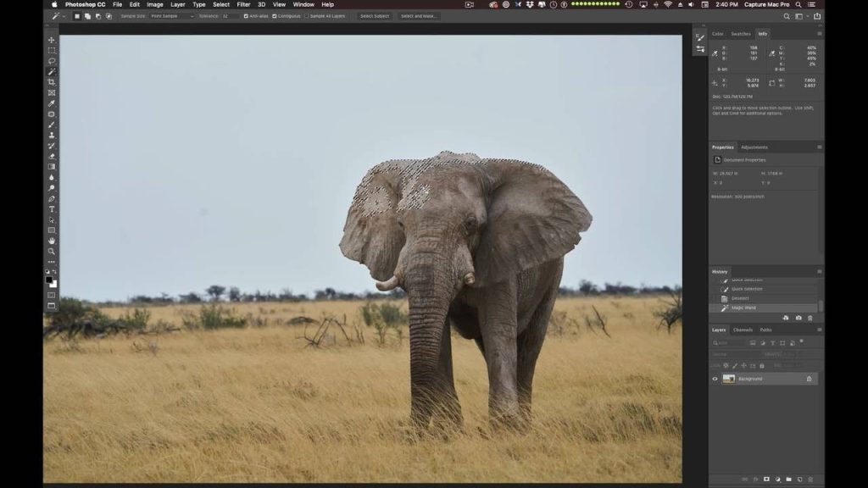Viewport: 868px width, 488px height.
Task: Select the Brush tool
Action: click(52, 125)
